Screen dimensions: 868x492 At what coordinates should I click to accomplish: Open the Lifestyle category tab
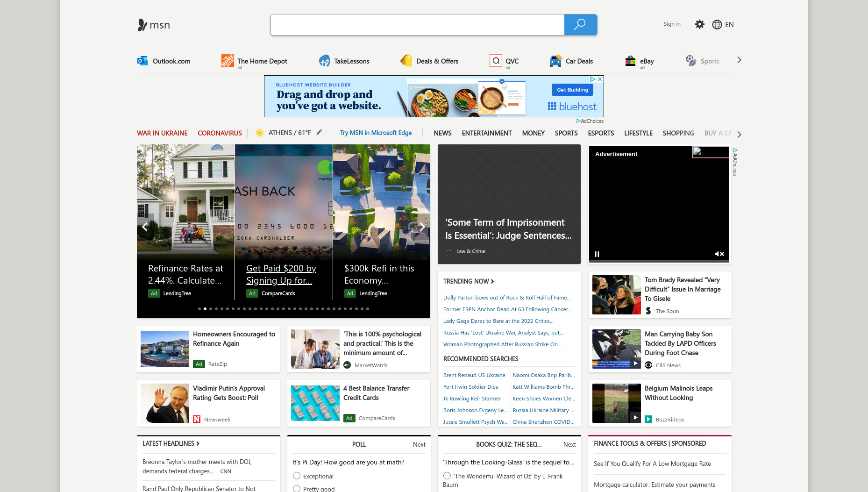(x=638, y=133)
